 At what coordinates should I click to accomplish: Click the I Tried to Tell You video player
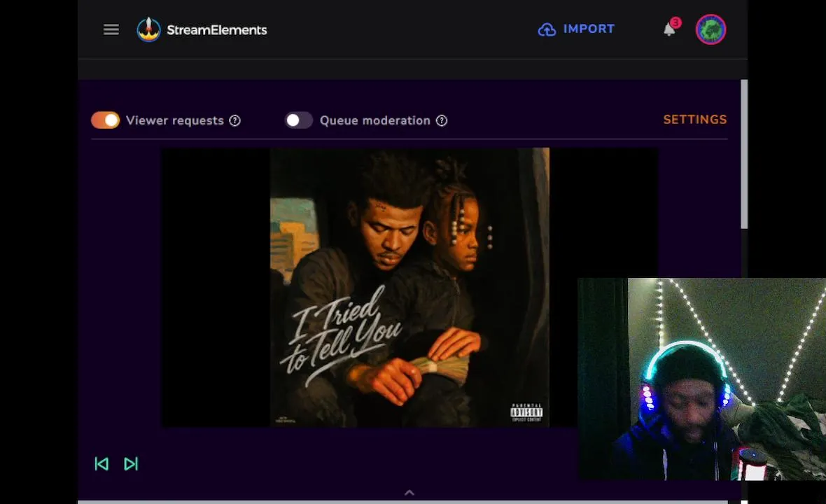click(409, 287)
